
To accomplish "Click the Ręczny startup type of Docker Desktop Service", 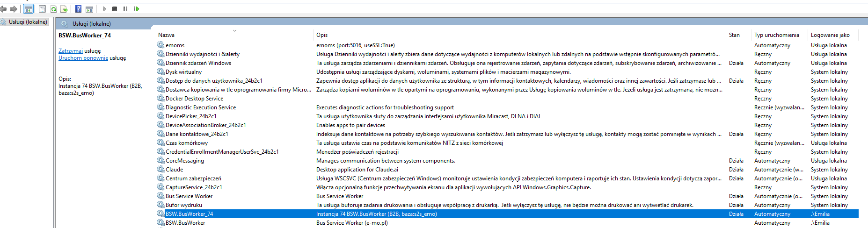I will pyautogui.click(x=763, y=99).
